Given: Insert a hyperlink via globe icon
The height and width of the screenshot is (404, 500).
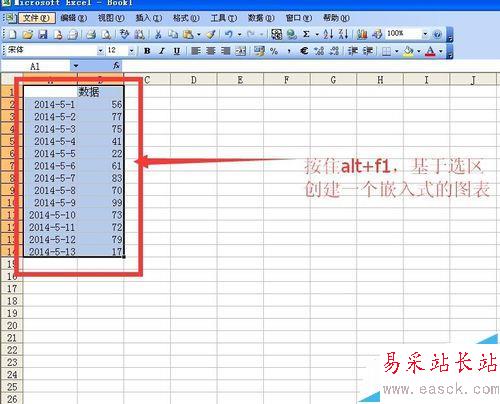Looking at the screenshot, I should 292,34.
